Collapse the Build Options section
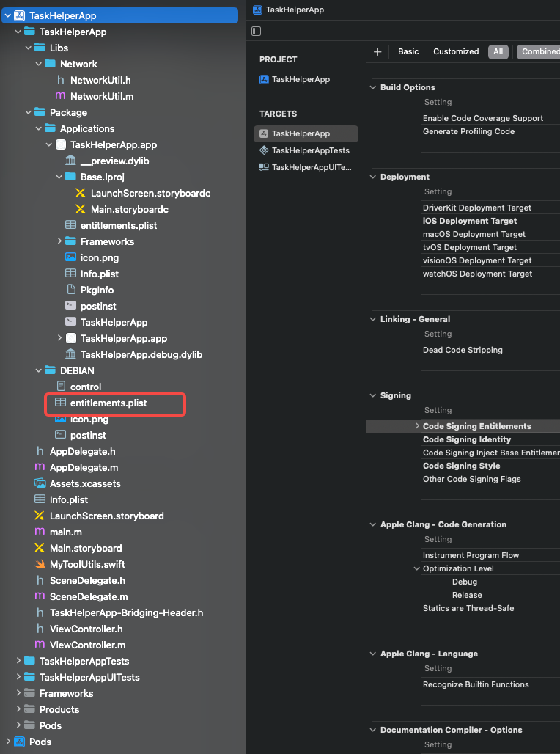This screenshot has width=560, height=754. point(372,87)
